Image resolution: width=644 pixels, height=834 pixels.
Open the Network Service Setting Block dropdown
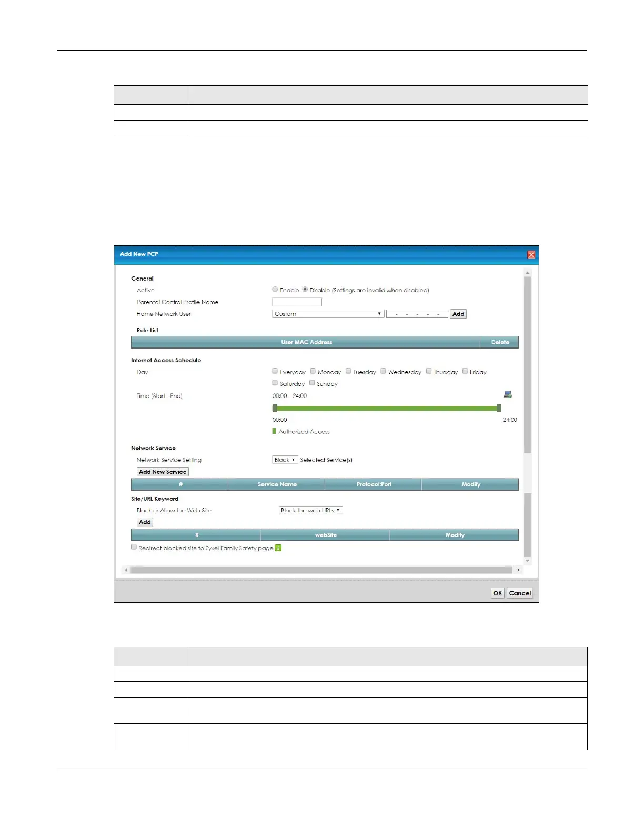click(285, 460)
